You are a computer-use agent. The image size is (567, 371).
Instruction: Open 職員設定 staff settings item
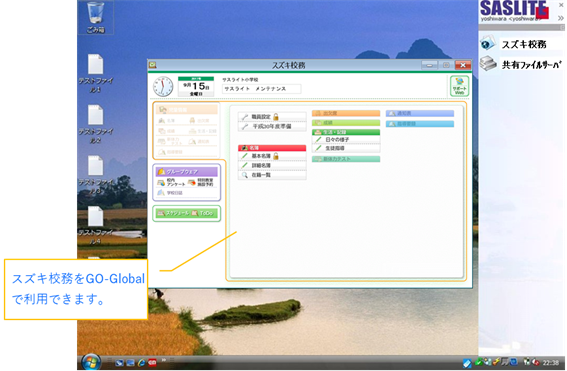272,117
